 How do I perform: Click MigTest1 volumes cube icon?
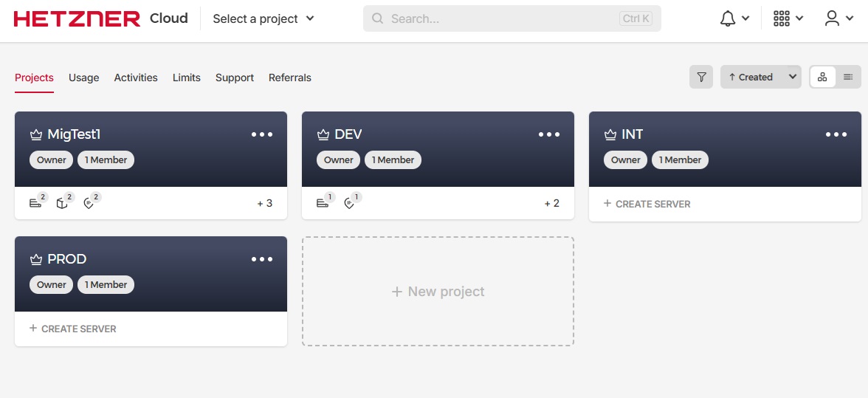coord(65,202)
